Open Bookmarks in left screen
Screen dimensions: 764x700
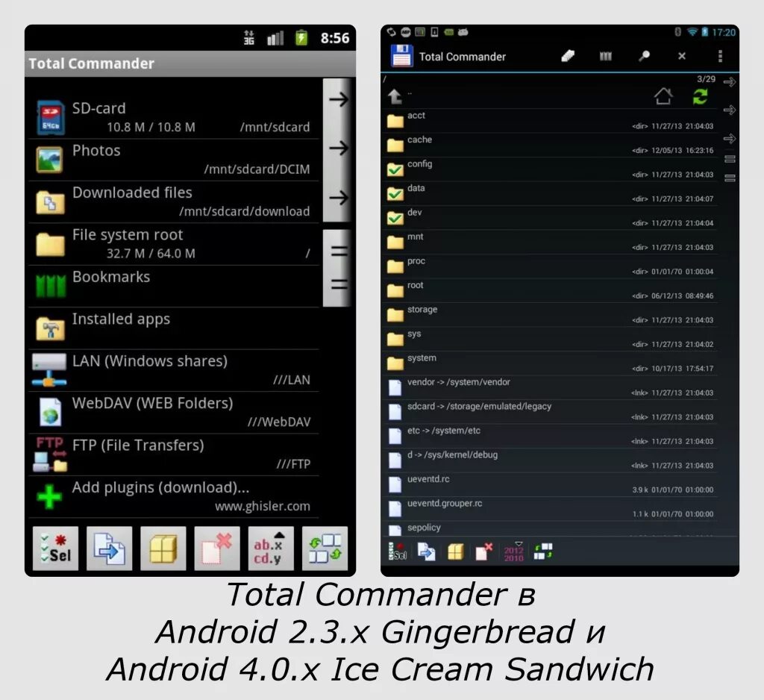173,286
